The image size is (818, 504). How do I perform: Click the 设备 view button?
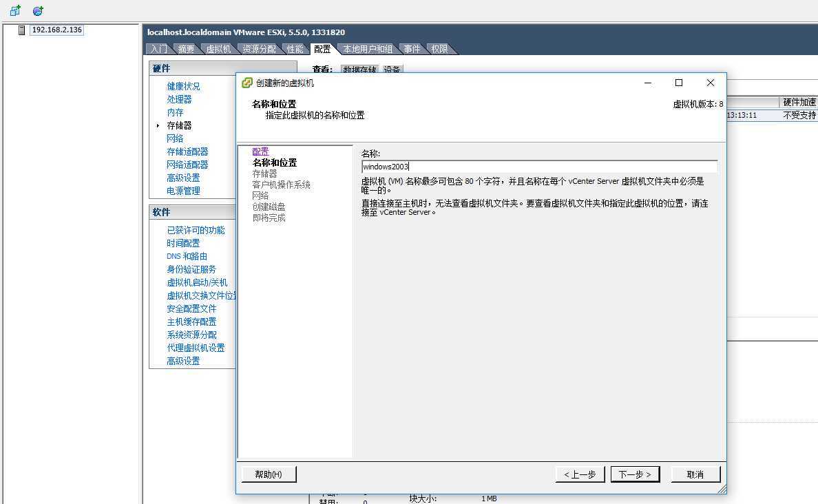click(x=392, y=70)
